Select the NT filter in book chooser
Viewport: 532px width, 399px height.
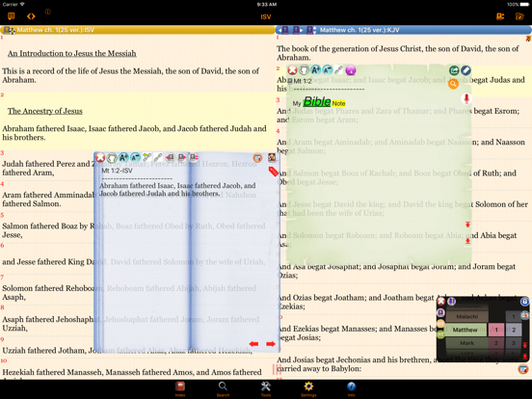point(440,334)
